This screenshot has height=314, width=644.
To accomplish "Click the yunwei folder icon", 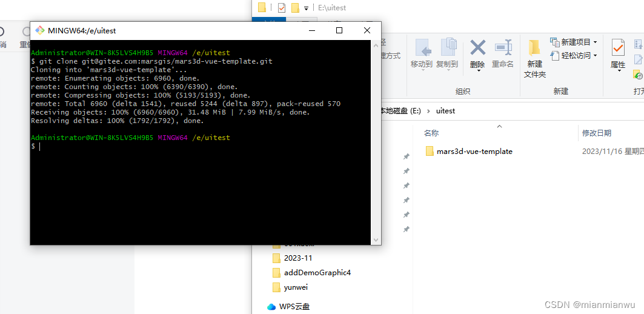I will pos(276,287).
